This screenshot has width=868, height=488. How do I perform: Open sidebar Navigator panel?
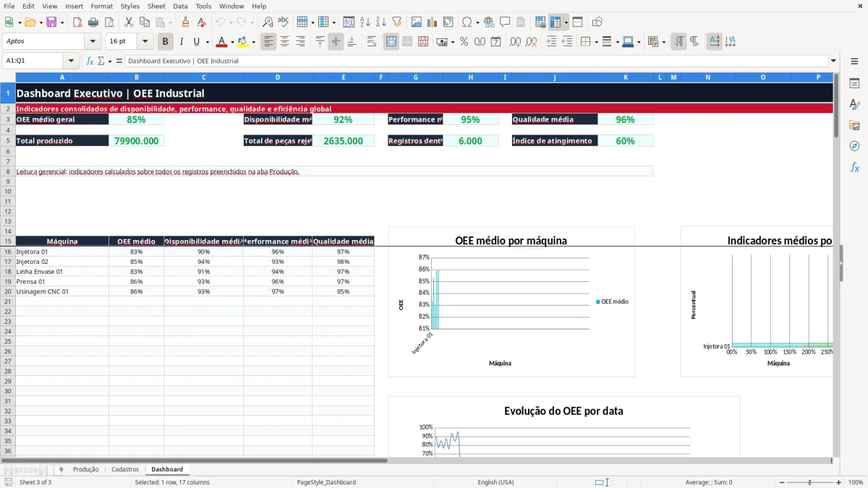point(854,146)
